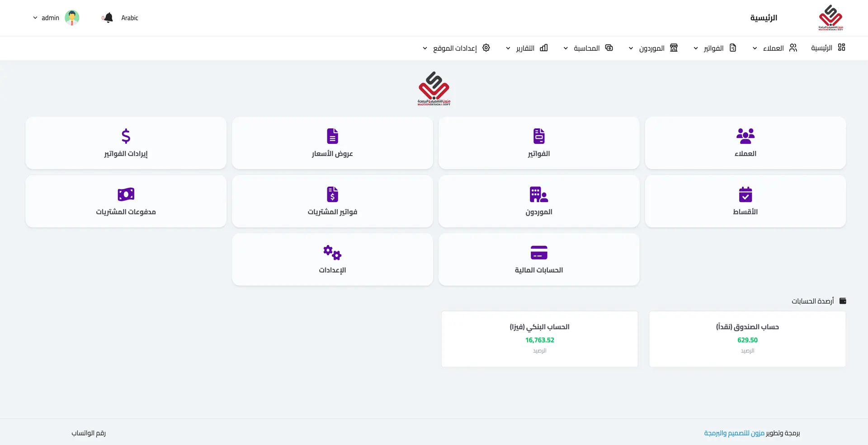Open the Customers card with people icon

point(745,136)
